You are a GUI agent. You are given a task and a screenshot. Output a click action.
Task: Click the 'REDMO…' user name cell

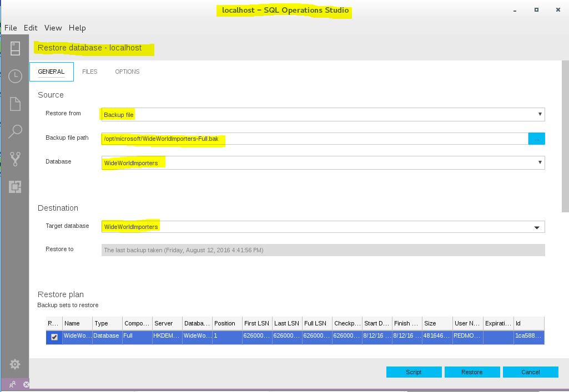pos(467,336)
